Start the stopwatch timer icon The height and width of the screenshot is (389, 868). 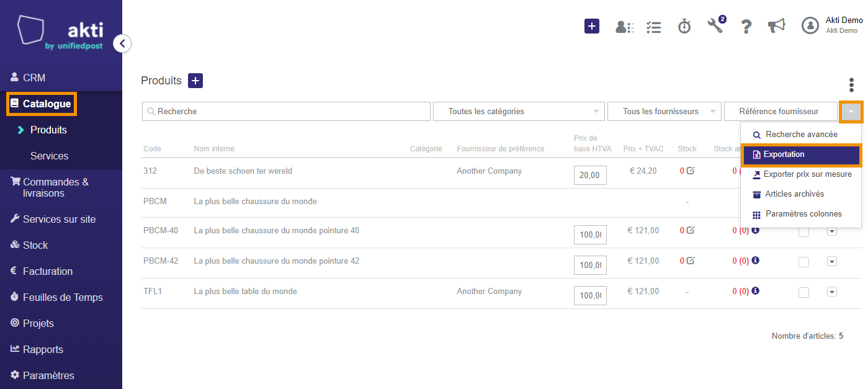(684, 26)
